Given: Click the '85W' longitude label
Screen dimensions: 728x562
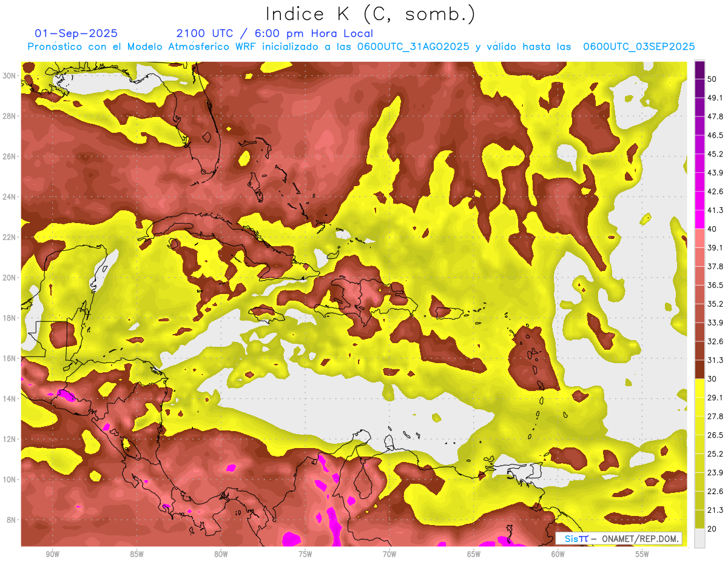Looking at the screenshot, I should (x=136, y=554).
